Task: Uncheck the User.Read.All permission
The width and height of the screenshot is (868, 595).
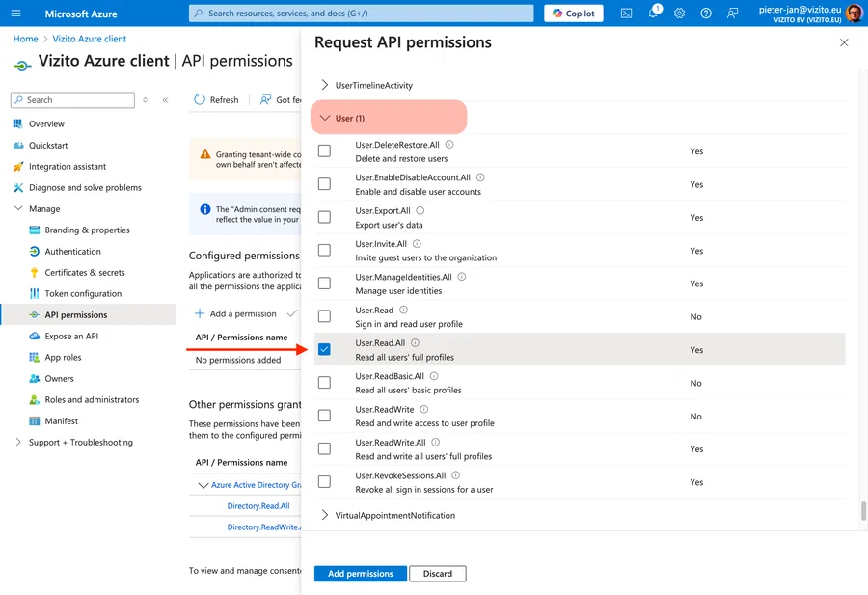Action: [324, 348]
